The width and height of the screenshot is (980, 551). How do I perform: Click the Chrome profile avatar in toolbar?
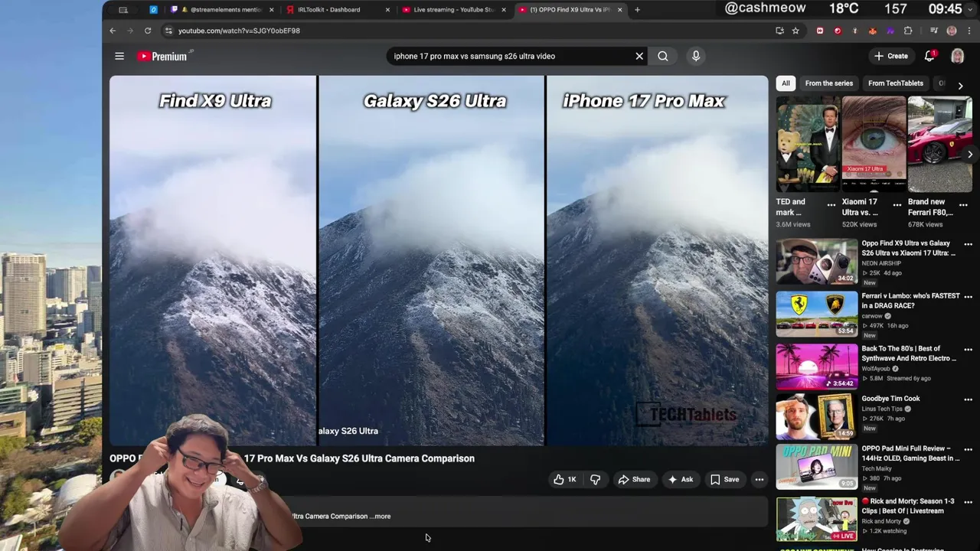point(952,31)
